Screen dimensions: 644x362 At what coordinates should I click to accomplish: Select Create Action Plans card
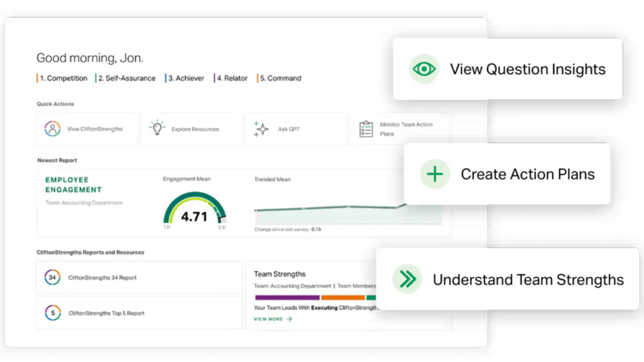[507, 174]
